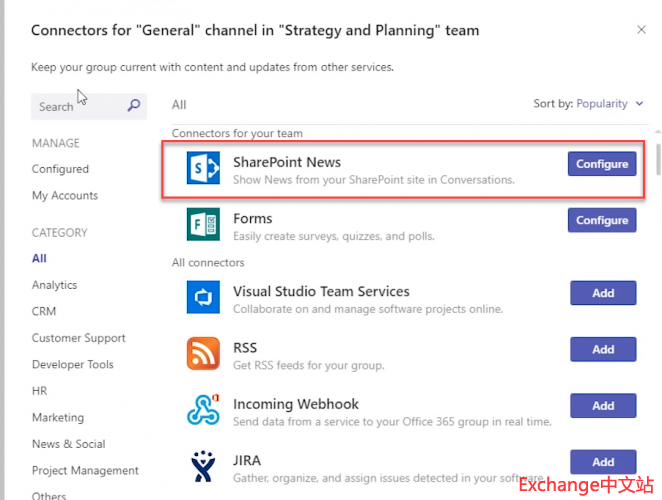
Task: Click the orange RSS feed icon
Action: [x=203, y=354]
